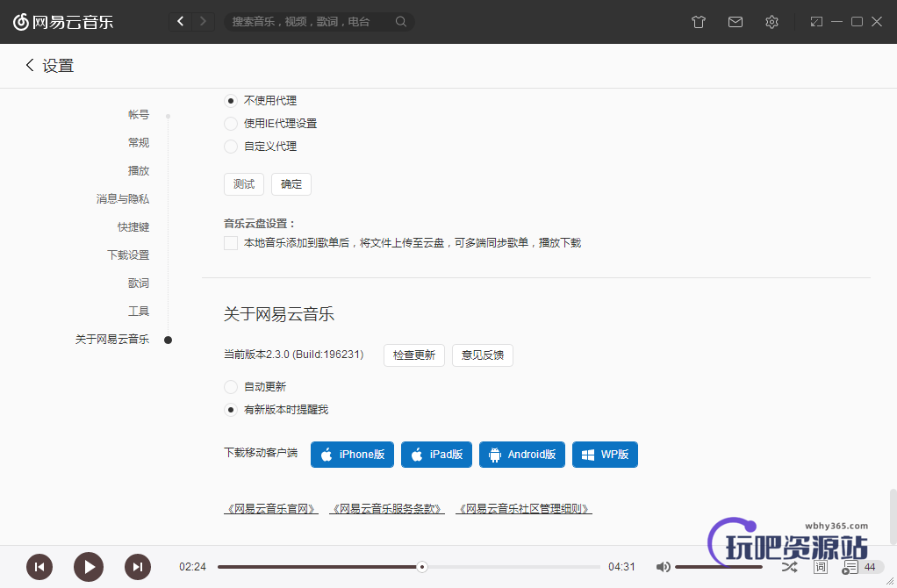Download the WP版 client
The width and height of the screenshot is (897, 588).
[606, 455]
